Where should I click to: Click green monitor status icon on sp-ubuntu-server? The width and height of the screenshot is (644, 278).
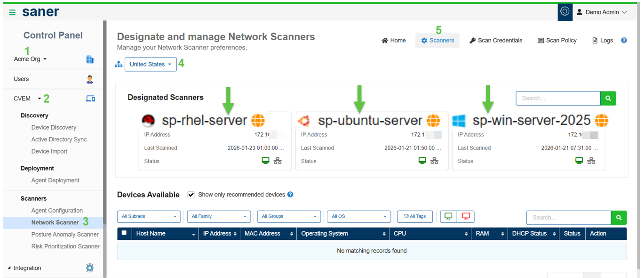click(x=422, y=161)
